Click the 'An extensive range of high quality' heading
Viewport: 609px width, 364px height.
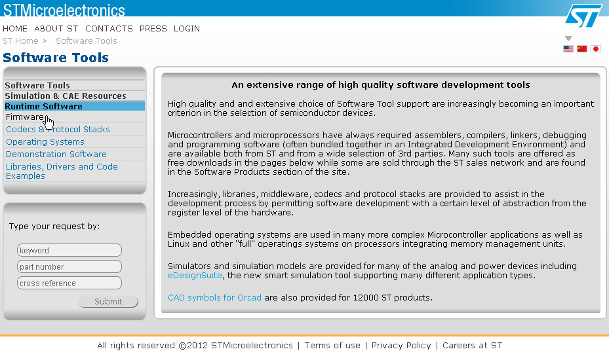[381, 85]
